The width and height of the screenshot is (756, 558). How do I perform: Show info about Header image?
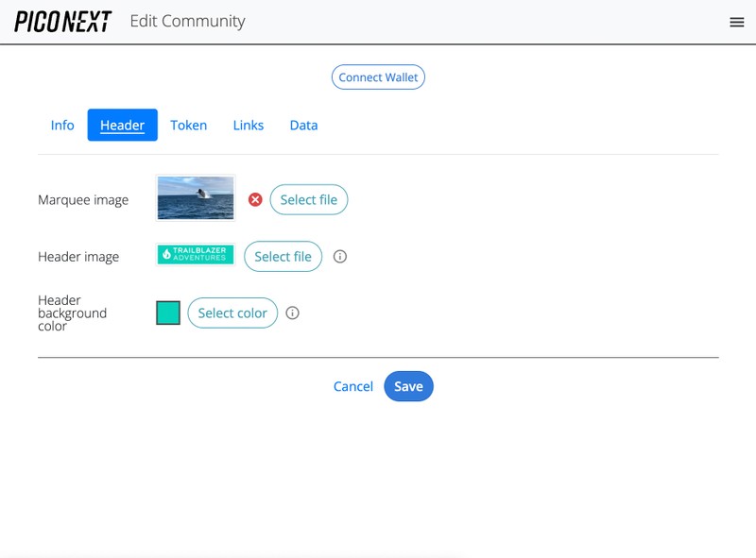[x=340, y=257]
